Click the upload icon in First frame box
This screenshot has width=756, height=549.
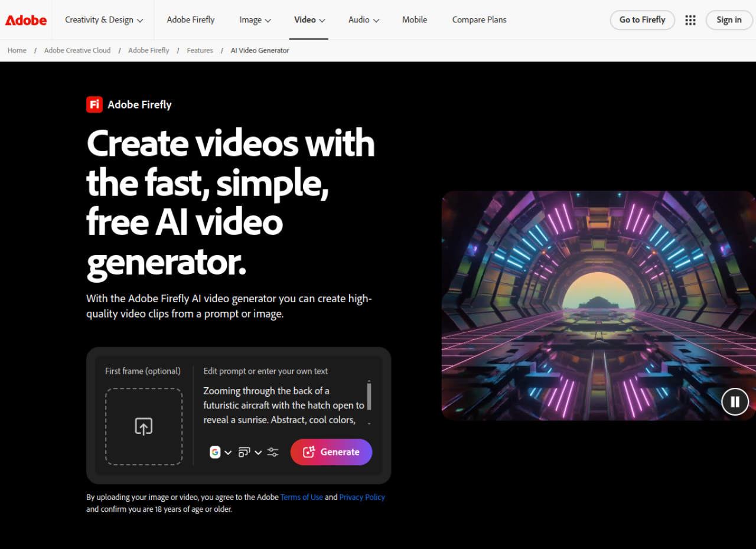(144, 426)
